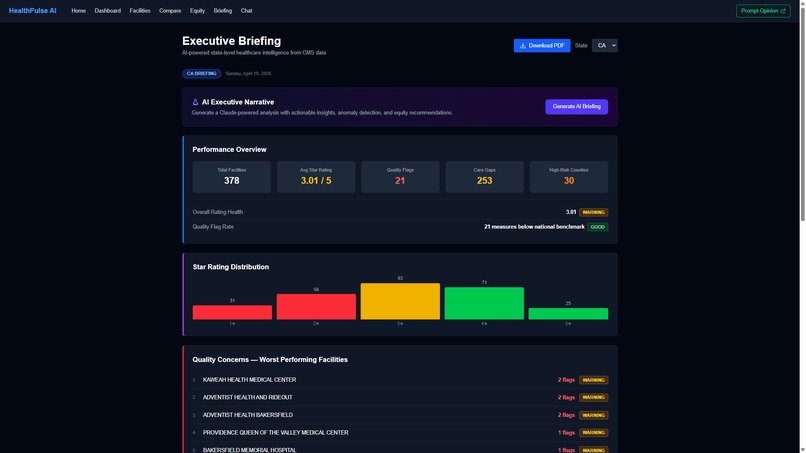Click the Star Rating Distribution heading
Image resolution: width=806 pixels, height=453 pixels.
231,267
